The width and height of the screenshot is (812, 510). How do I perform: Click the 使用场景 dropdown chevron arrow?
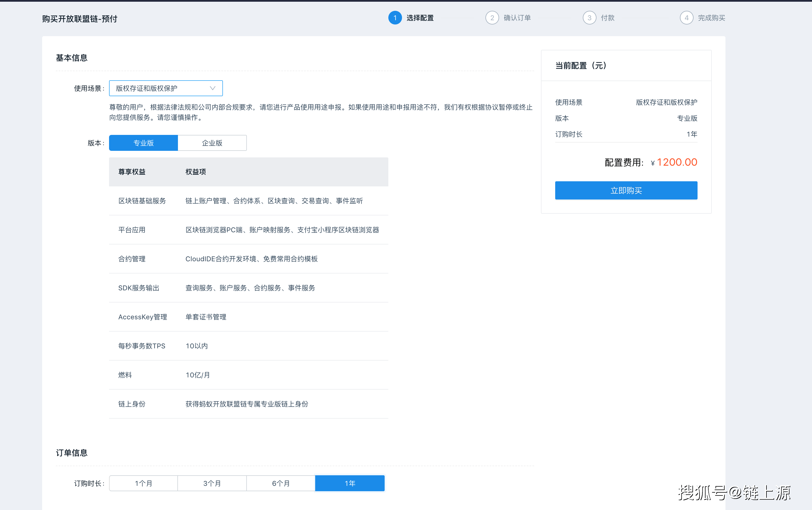click(212, 88)
